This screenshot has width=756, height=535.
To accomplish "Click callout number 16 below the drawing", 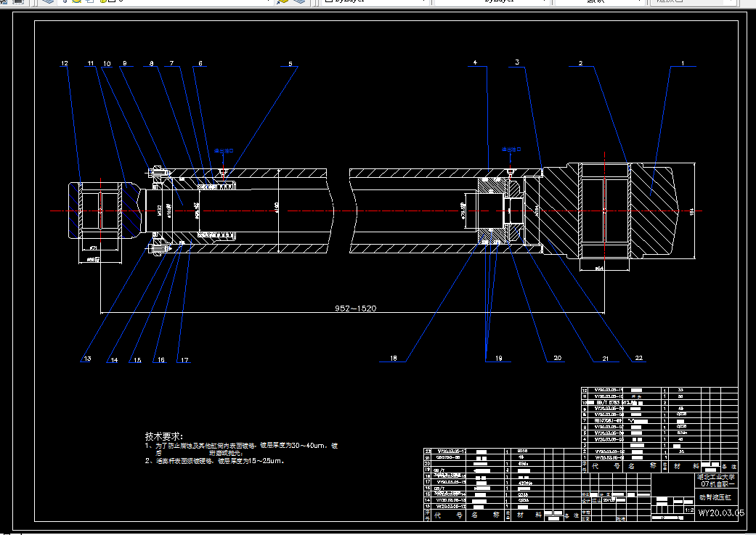I will (x=161, y=359).
